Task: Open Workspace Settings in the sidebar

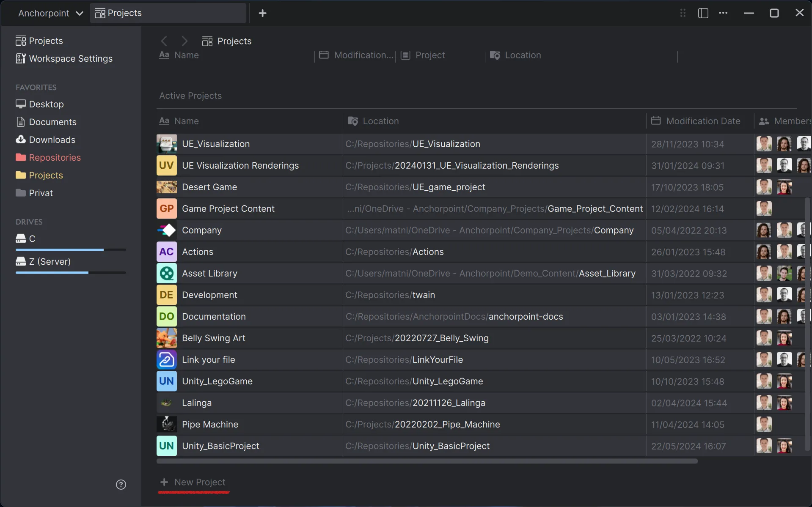Action: tap(70, 59)
